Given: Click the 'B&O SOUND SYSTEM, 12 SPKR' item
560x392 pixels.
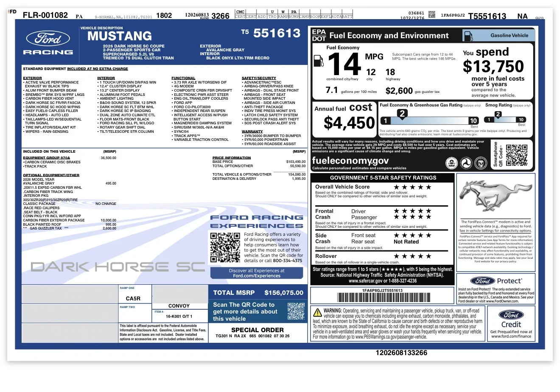Looking at the screenshot, I should click(128, 103).
